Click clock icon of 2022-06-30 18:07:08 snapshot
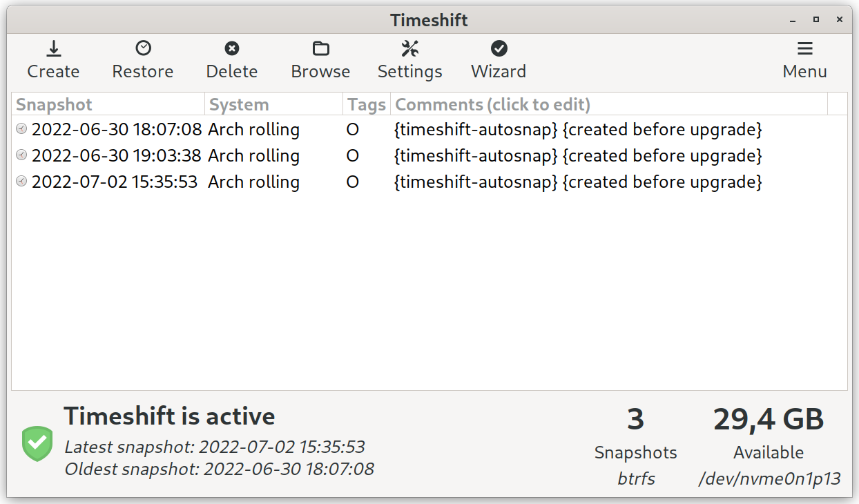 point(21,128)
